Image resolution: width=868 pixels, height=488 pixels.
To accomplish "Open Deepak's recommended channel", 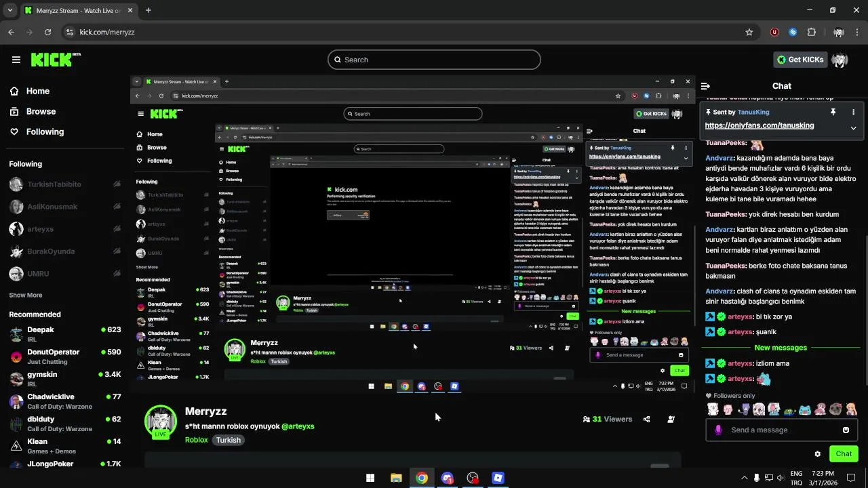I will [65, 334].
